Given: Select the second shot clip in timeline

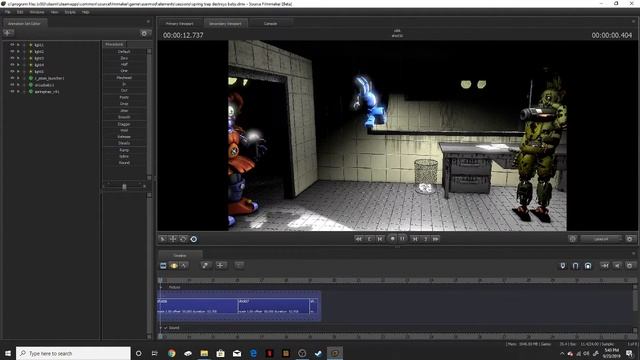Looking at the screenshot, I should (x=273, y=306).
